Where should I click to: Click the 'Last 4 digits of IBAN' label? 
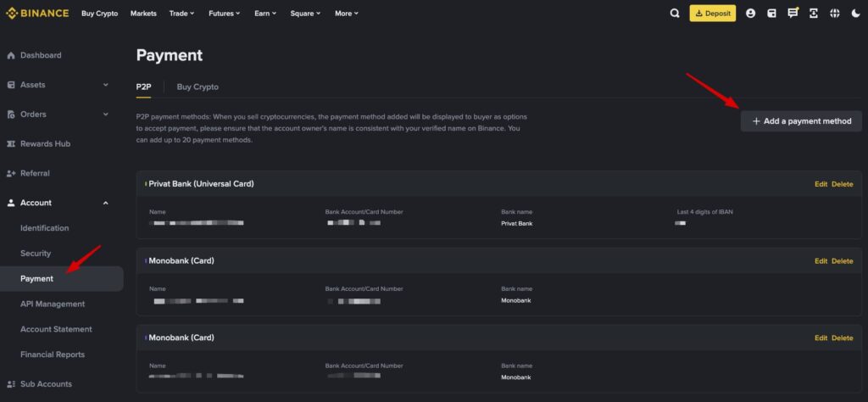point(704,212)
